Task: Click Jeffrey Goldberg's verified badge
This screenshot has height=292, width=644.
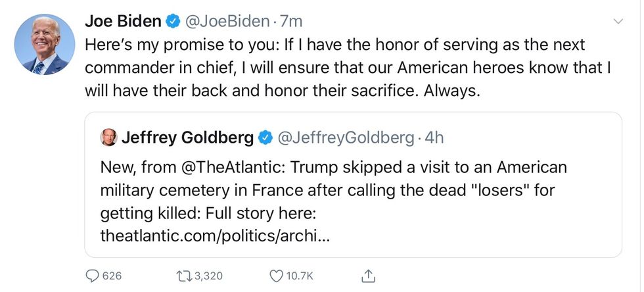Action: tap(265, 138)
